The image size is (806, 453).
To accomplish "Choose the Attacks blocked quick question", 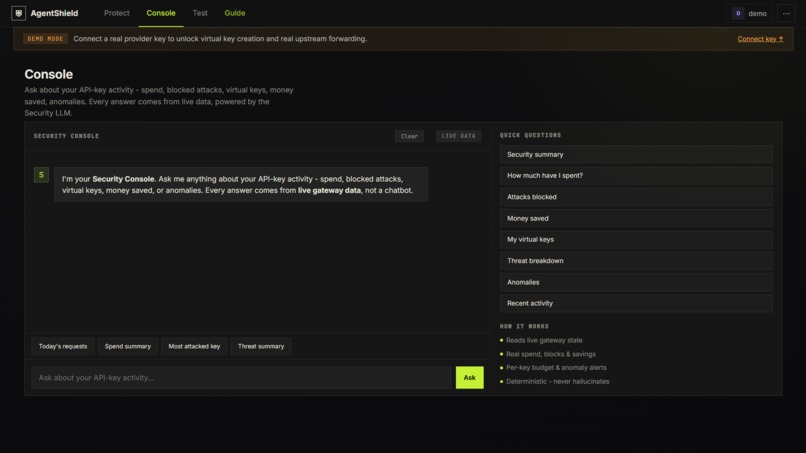I will pos(636,197).
